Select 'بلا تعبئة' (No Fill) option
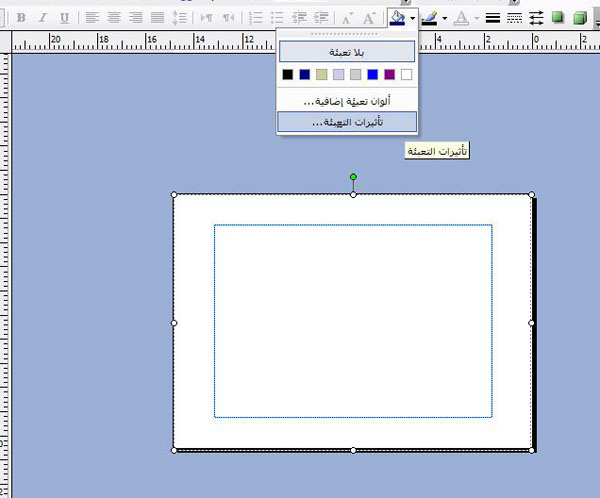The image size is (600, 498). pyautogui.click(x=346, y=52)
